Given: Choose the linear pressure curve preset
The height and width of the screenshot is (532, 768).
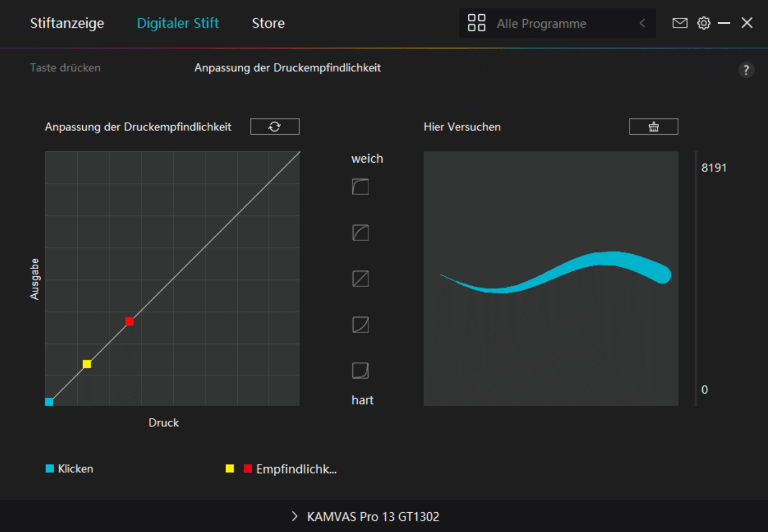Looking at the screenshot, I should coord(360,279).
